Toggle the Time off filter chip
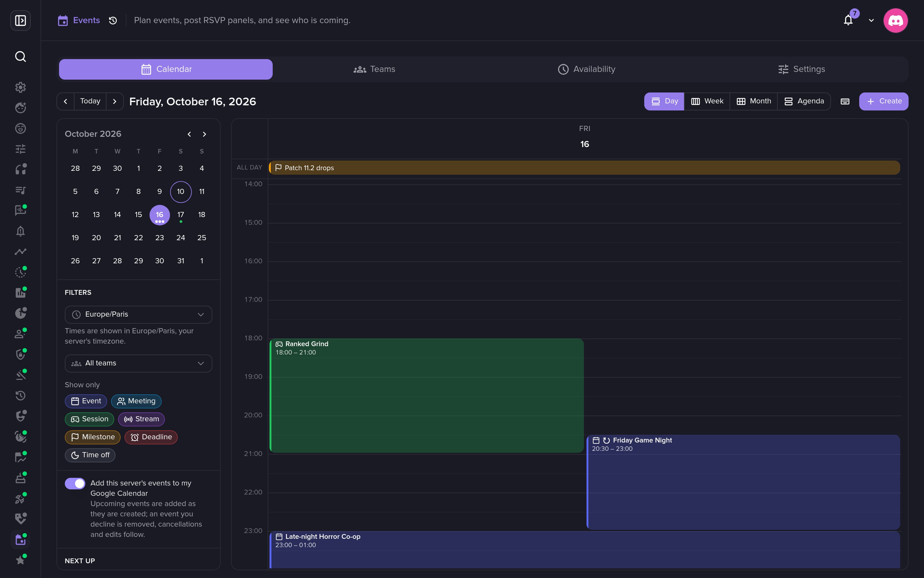Screen dimensions: 924x578 click(x=90, y=455)
